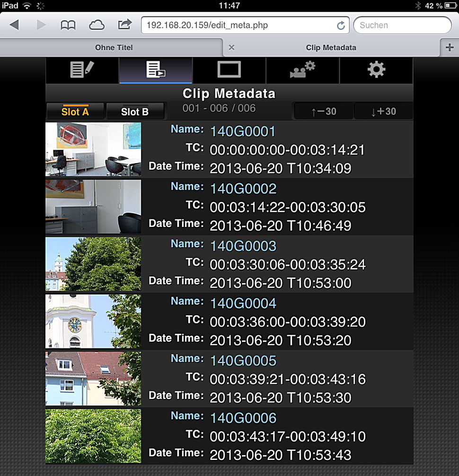Switch to Slot A

click(x=75, y=112)
